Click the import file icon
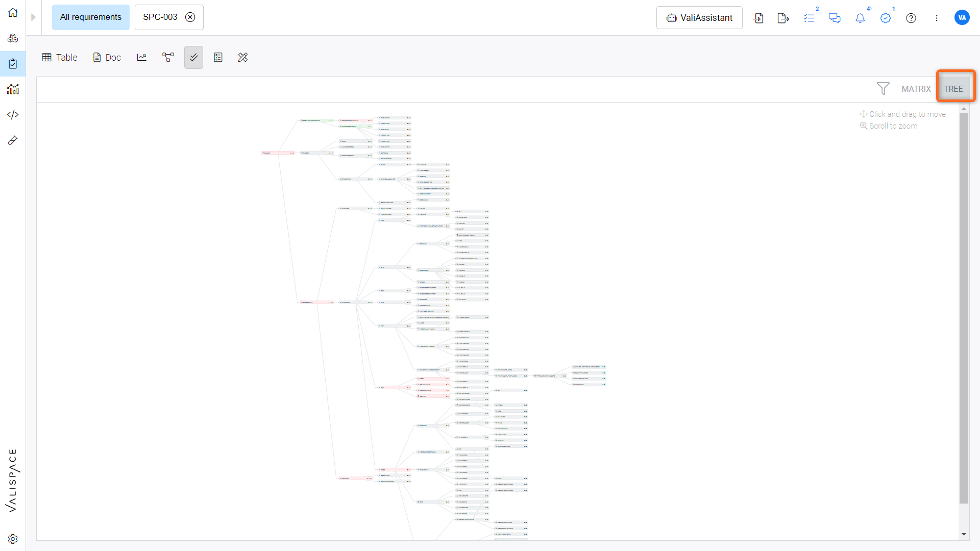Viewport: 980px width, 551px height. coord(758,18)
